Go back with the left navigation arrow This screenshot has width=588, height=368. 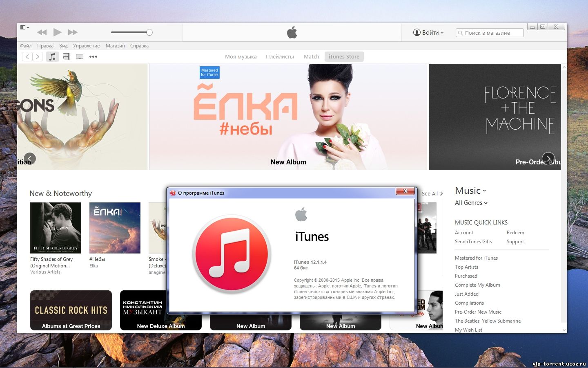27,57
